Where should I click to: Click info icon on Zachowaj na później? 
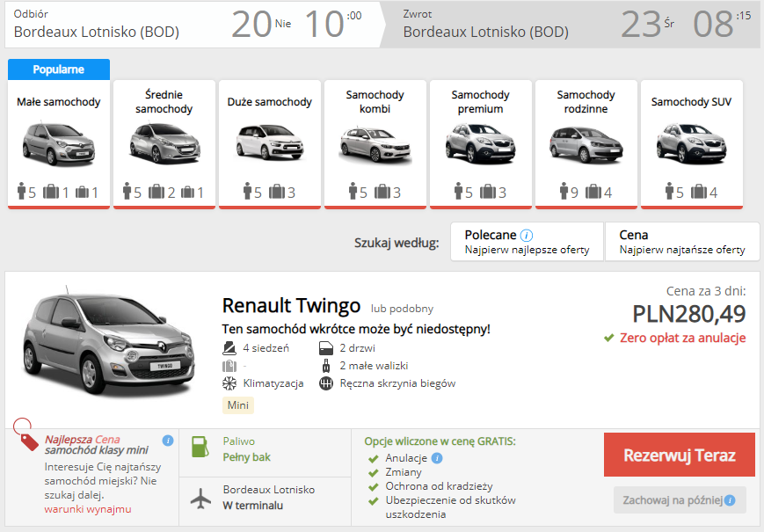click(730, 501)
